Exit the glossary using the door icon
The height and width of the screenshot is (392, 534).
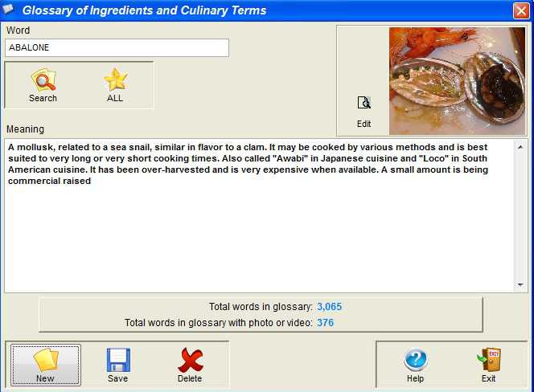489,360
